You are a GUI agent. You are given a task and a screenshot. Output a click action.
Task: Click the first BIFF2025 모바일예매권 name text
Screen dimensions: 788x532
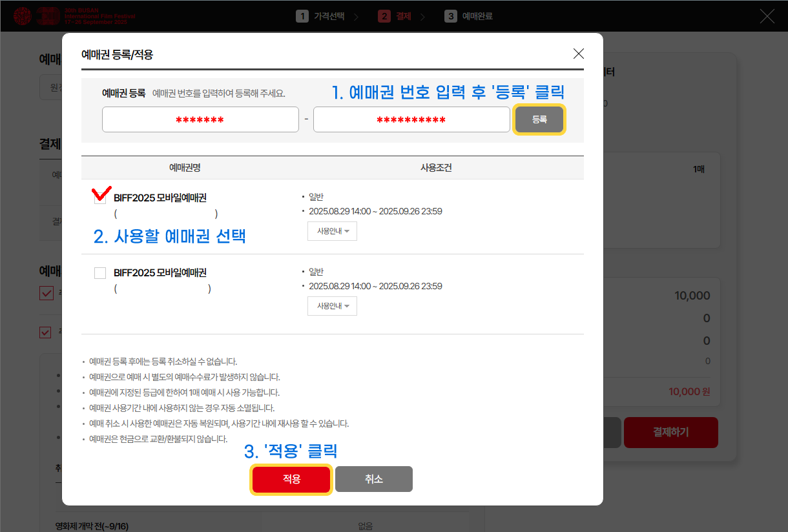(x=160, y=198)
